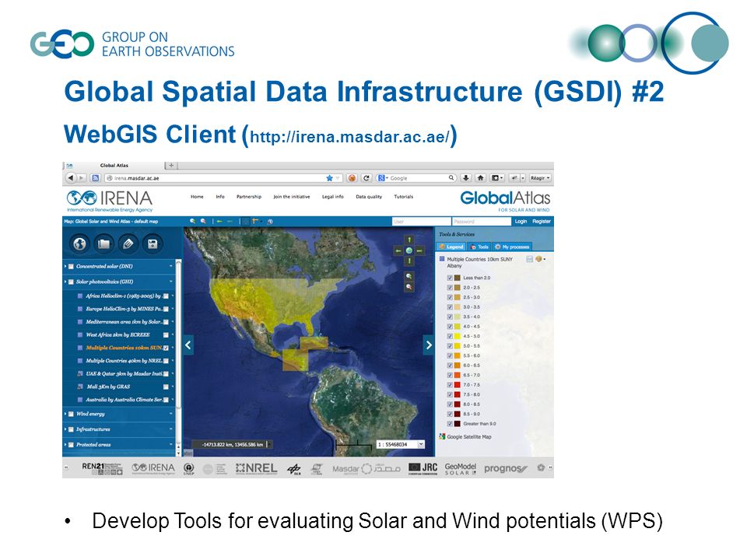Click the Login button

click(x=521, y=222)
